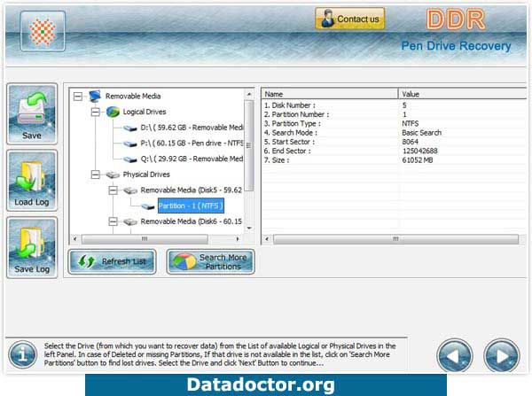532x396 pixels.
Task: Click the drive icon beside P:\ entry
Action: 130,144
